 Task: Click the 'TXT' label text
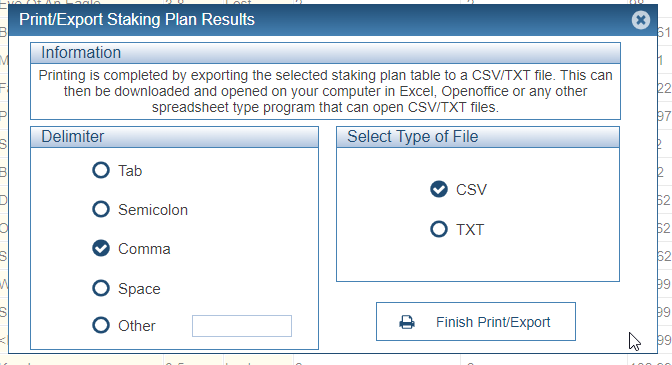[x=470, y=230]
